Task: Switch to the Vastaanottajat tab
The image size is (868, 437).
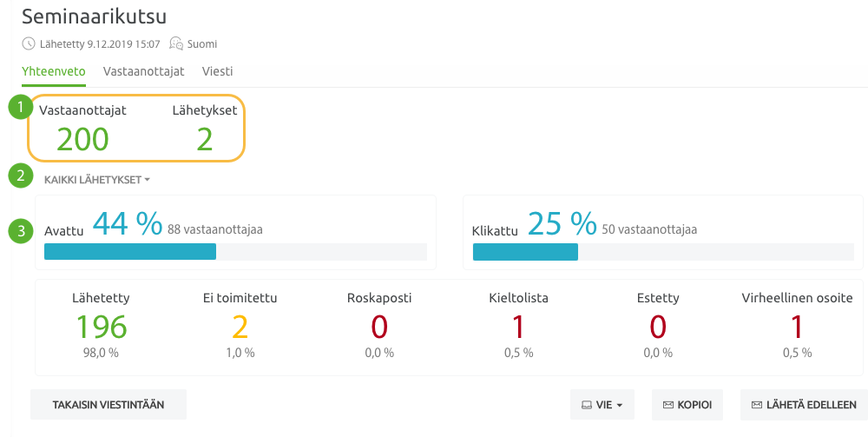Action: point(143,71)
